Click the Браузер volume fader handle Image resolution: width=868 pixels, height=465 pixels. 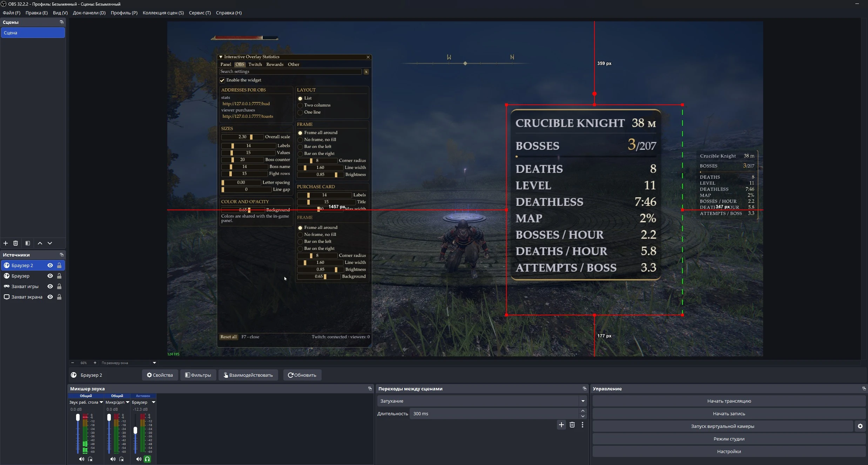(x=135, y=430)
